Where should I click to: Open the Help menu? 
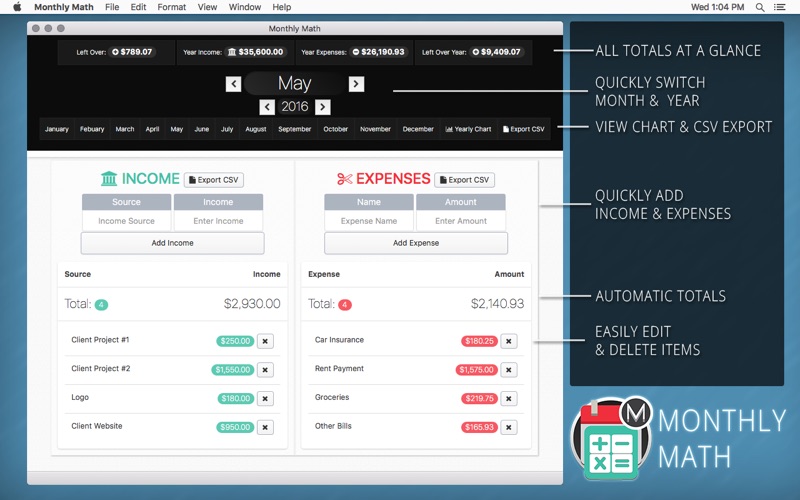tap(282, 7)
